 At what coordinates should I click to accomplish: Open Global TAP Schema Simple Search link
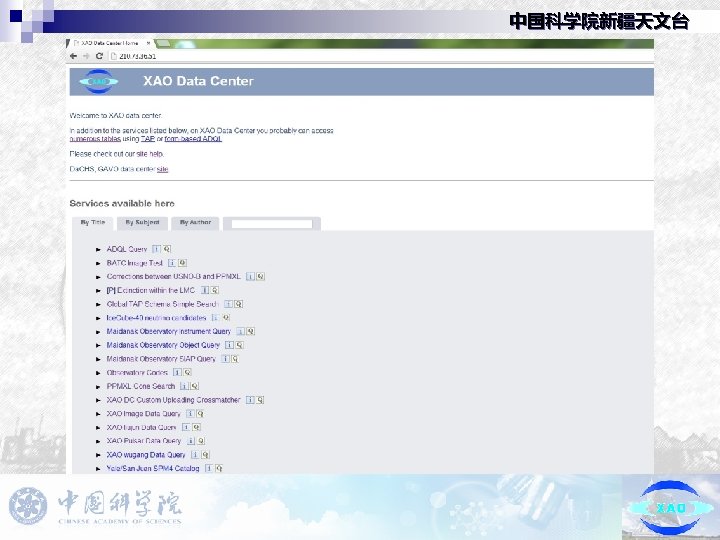(x=162, y=304)
